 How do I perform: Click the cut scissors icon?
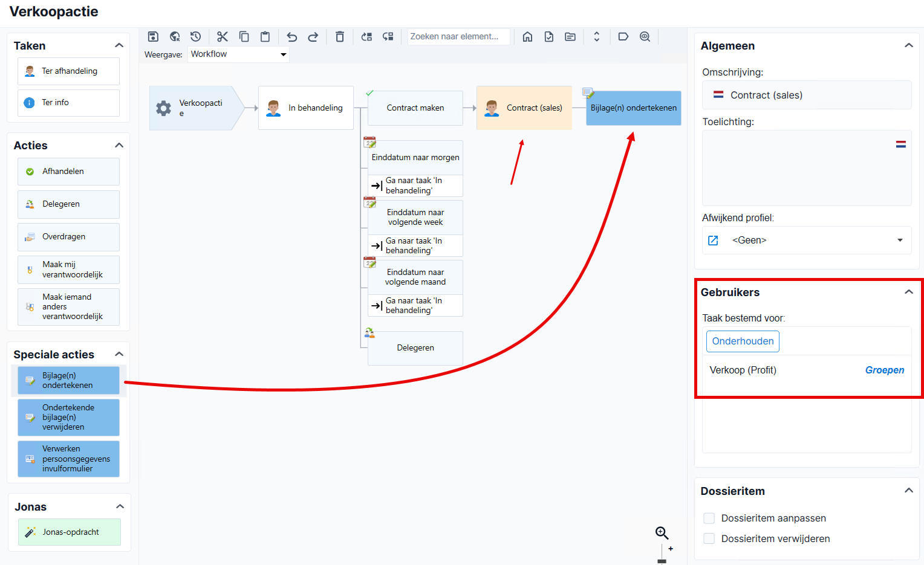pyautogui.click(x=223, y=37)
